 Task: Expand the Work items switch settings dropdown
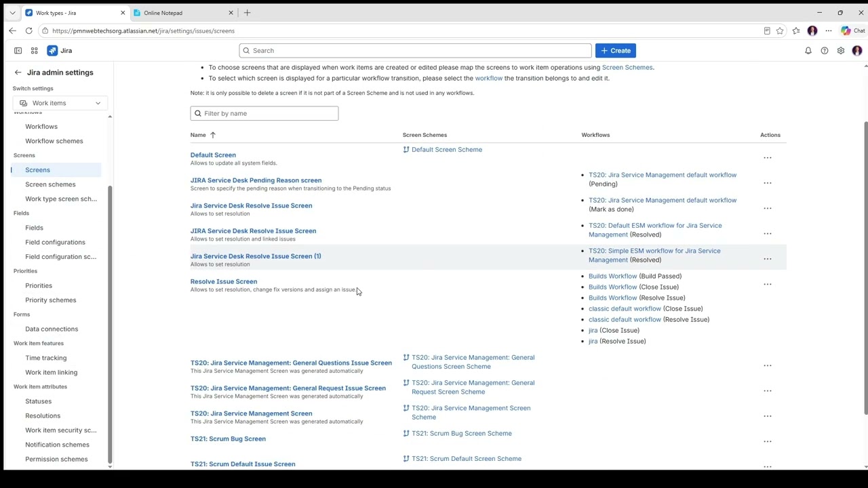click(60, 103)
